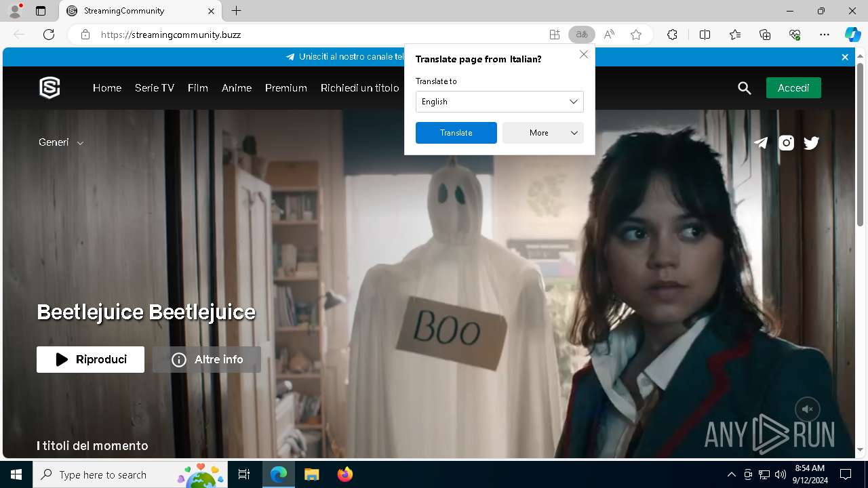Viewport: 868px width, 488px height.
Task: Open the Extensions puzzle icon
Action: pos(672,35)
